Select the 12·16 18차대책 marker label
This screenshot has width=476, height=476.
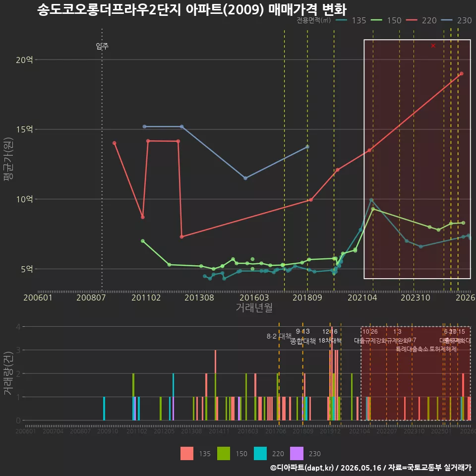pos(330,336)
